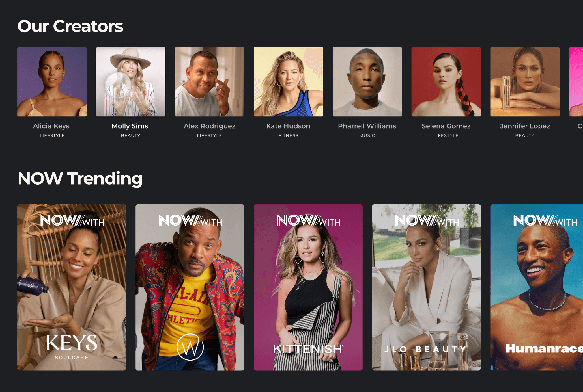The image size is (583, 392).
Task: Click the circled W logo icon
Action: click(190, 347)
